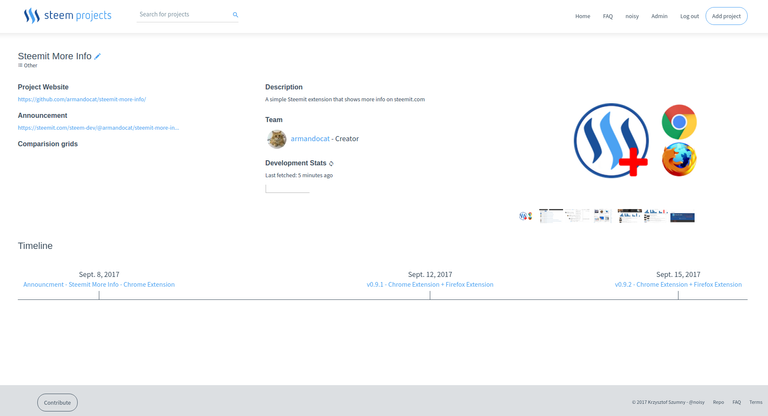Click Log out in the navigation
Viewport: 768px width, 416px height.
click(x=689, y=16)
